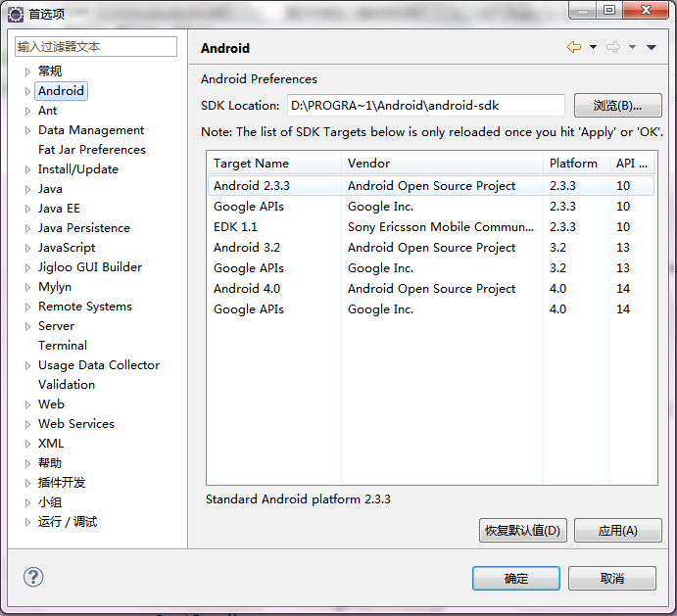Expand the Data Management node

click(27, 130)
